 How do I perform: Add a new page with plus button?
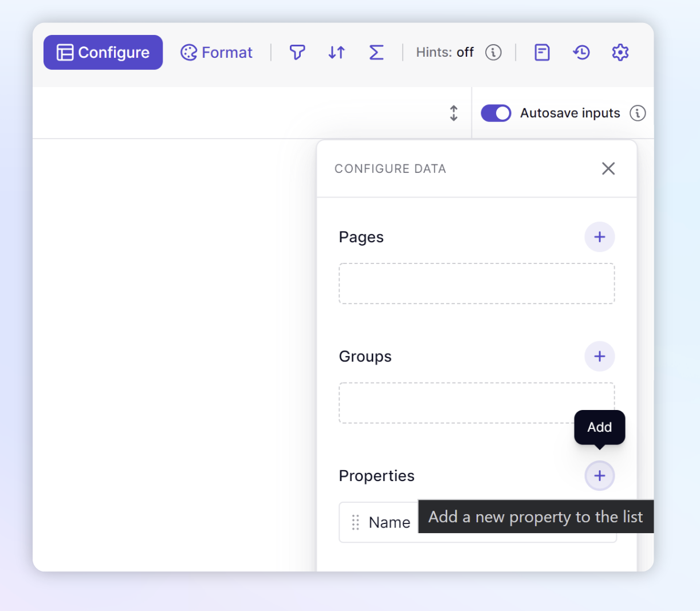[600, 237]
